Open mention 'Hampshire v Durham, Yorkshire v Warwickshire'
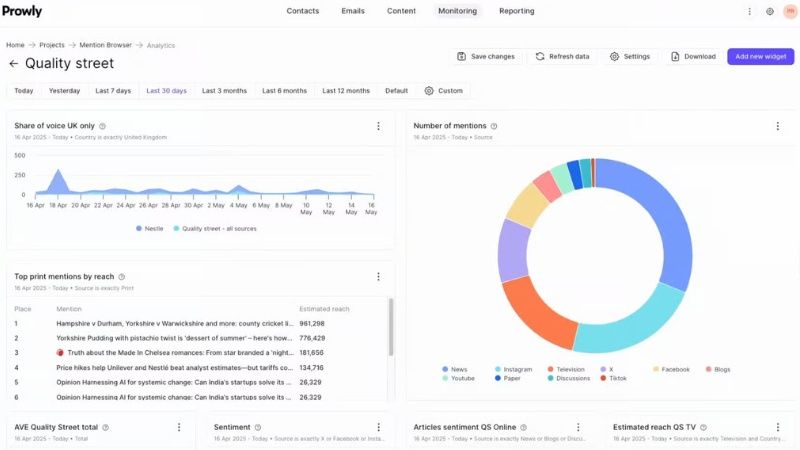 (x=174, y=323)
